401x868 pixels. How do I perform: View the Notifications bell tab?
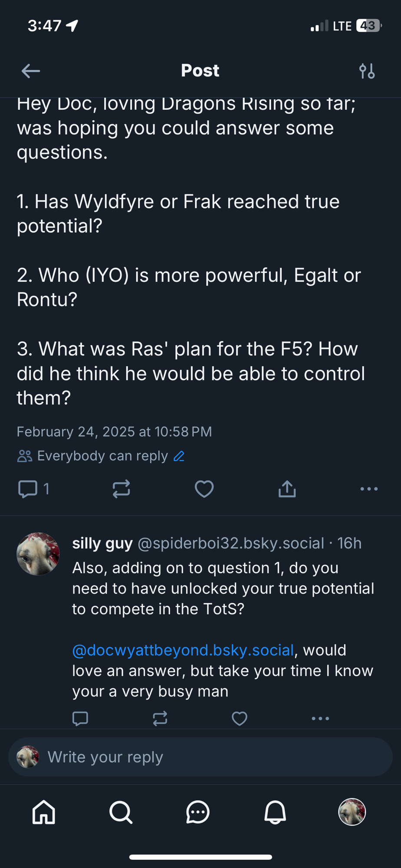point(275,812)
